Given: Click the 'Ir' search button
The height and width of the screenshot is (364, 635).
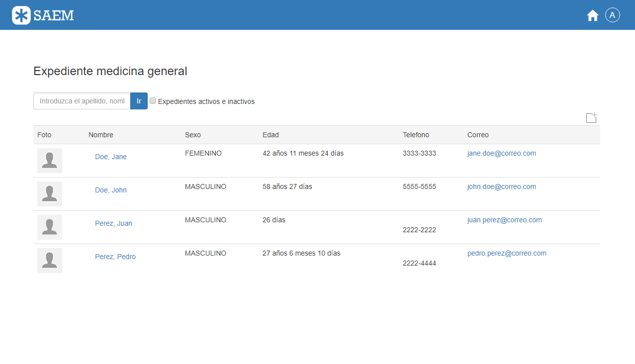Looking at the screenshot, I should coord(139,101).
